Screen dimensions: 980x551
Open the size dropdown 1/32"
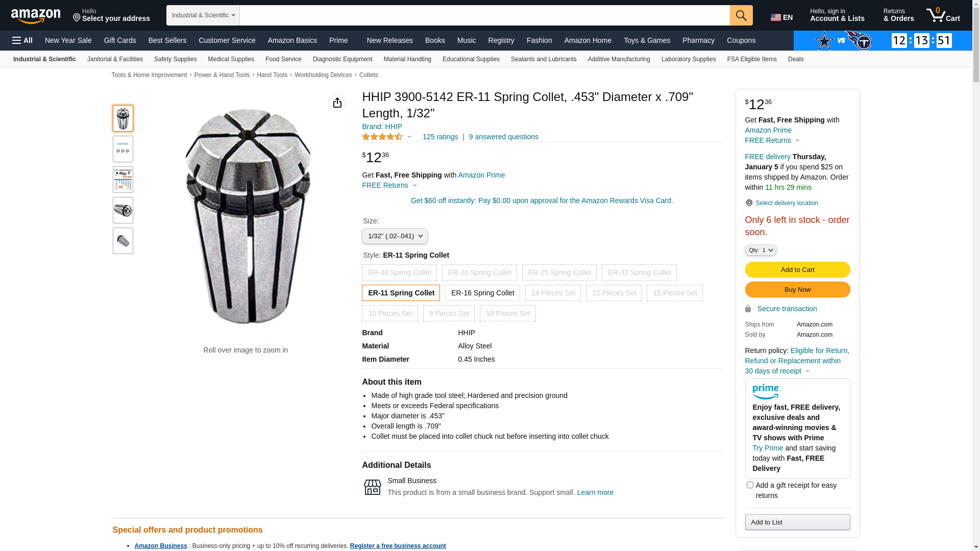(x=395, y=236)
